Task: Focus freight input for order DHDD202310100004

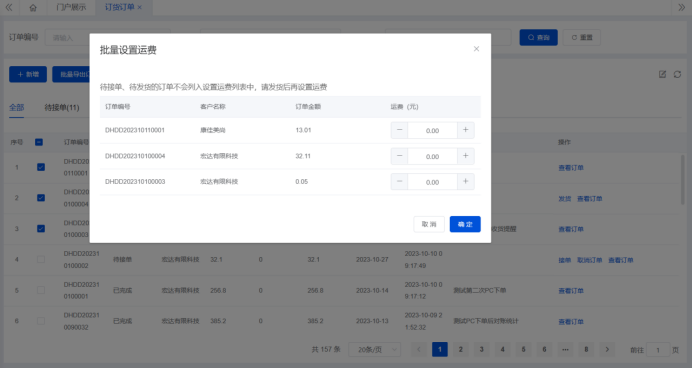Action: (432, 156)
